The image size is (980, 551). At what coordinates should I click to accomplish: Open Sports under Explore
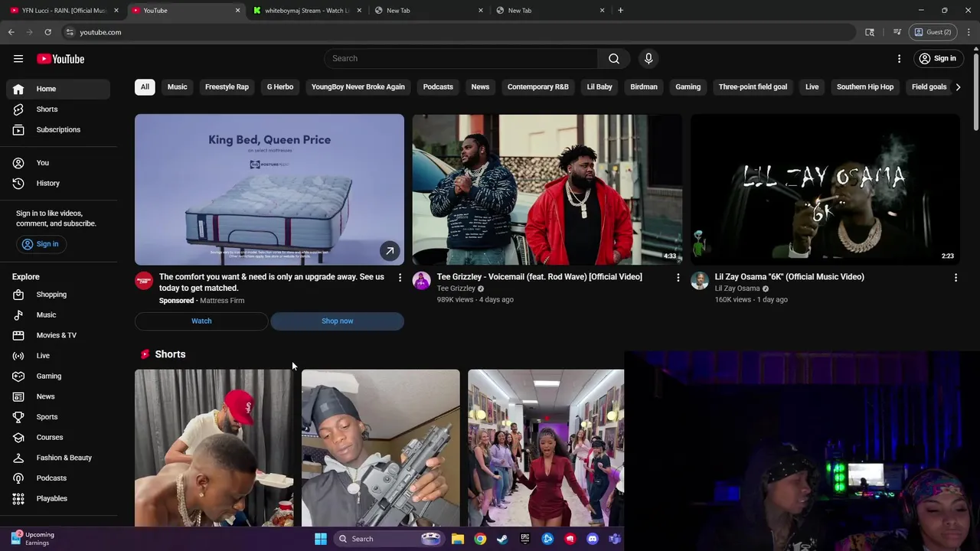(58, 417)
